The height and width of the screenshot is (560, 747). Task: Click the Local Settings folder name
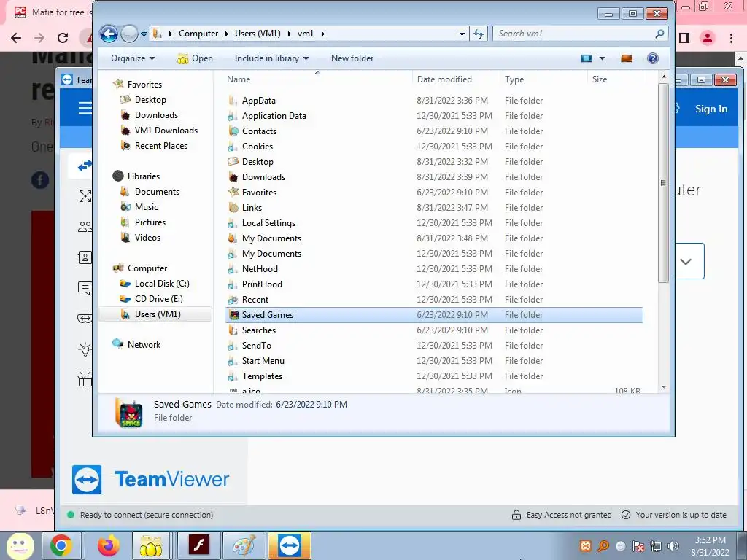(x=268, y=223)
